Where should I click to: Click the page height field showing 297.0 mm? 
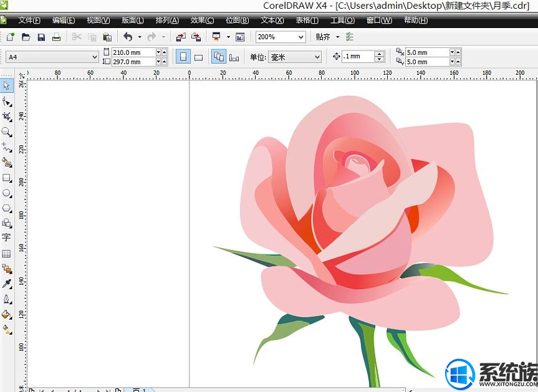pyautogui.click(x=134, y=62)
